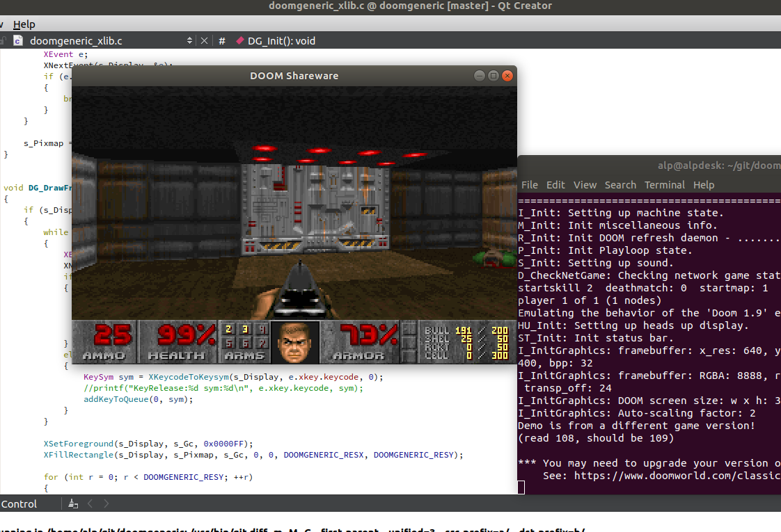Click terminal line '(read 108, should be 109)'
This screenshot has height=532, width=781.
click(596, 438)
